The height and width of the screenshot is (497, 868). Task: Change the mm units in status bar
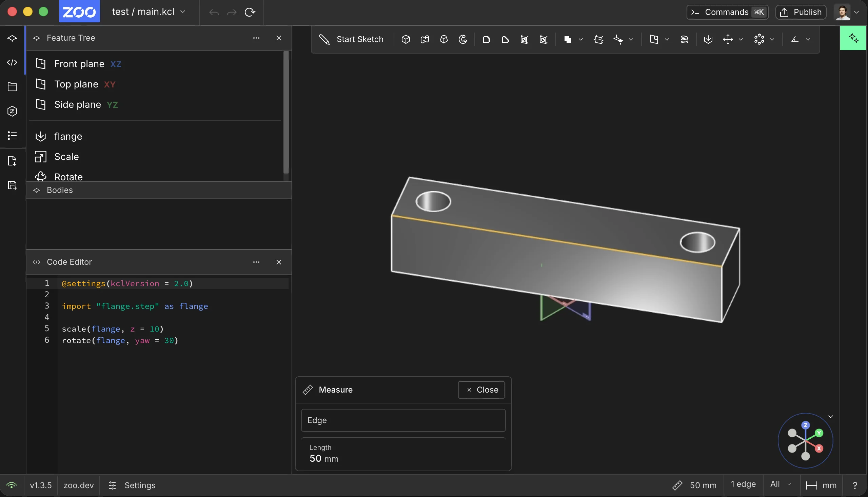821,485
